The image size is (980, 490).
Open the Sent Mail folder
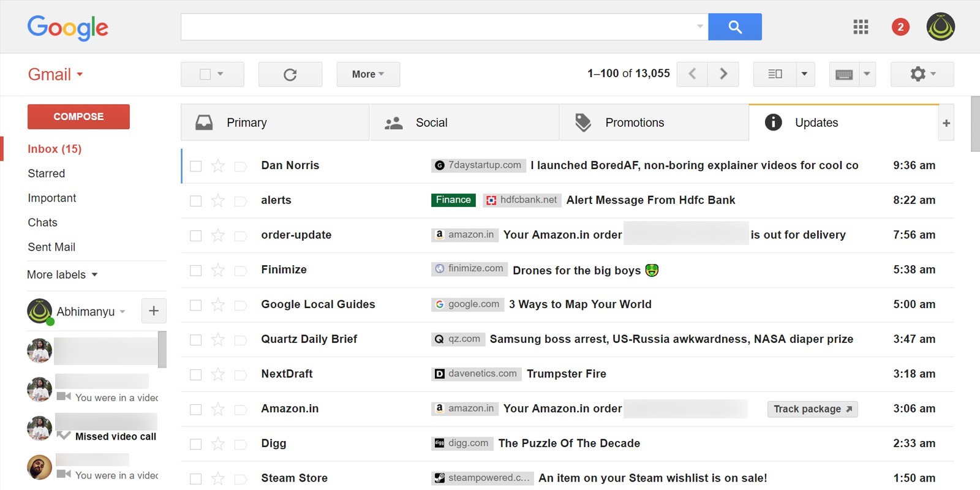click(51, 247)
